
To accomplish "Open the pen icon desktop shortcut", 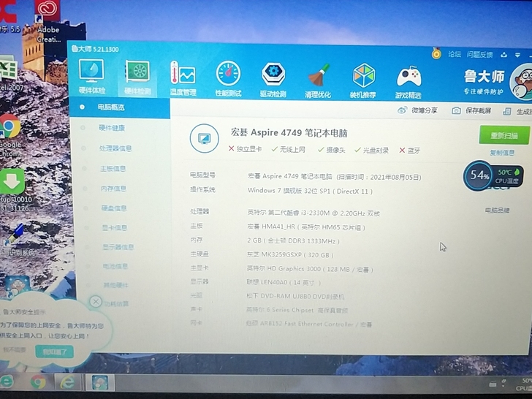I will click(15, 239).
